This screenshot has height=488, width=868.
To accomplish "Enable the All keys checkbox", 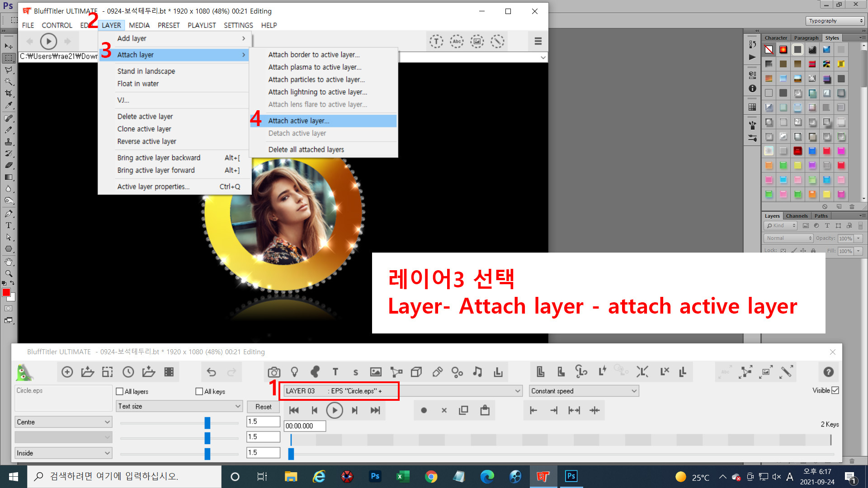I will tap(199, 391).
